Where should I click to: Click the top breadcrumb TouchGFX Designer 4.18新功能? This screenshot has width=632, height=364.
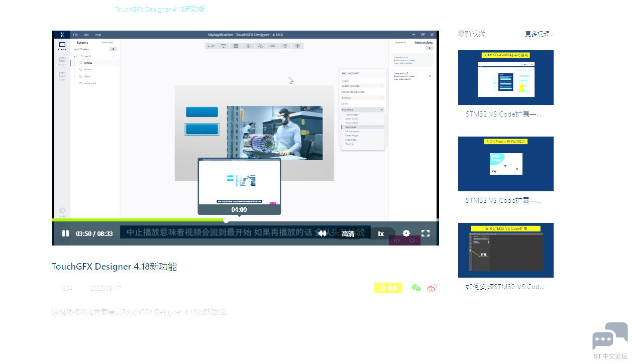click(x=160, y=9)
